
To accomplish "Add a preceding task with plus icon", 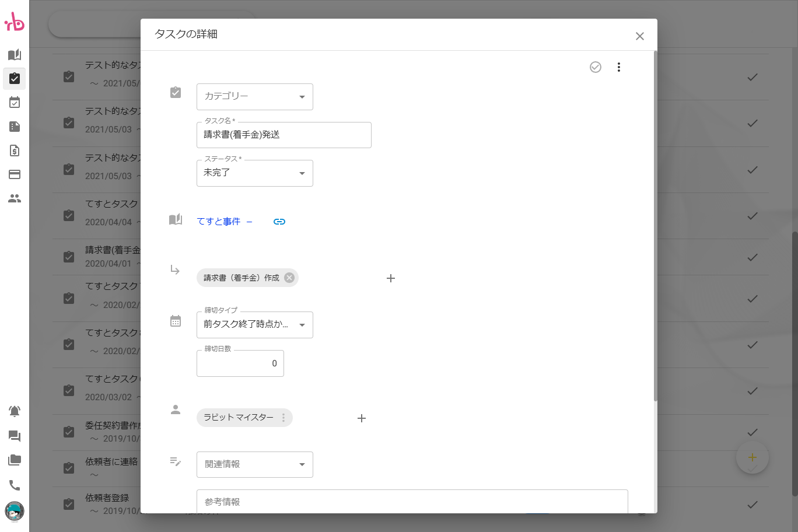I will click(x=391, y=278).
